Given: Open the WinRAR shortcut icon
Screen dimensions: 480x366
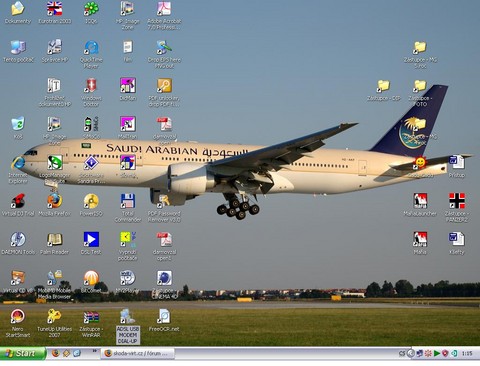Looking at the screenshot, I should tap(91, 316).
